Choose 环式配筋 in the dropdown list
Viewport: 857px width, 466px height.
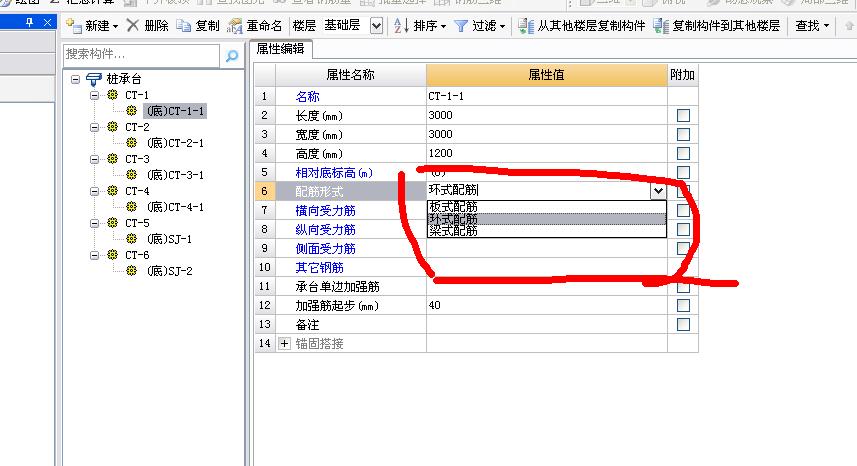click(x=547, y=219)
